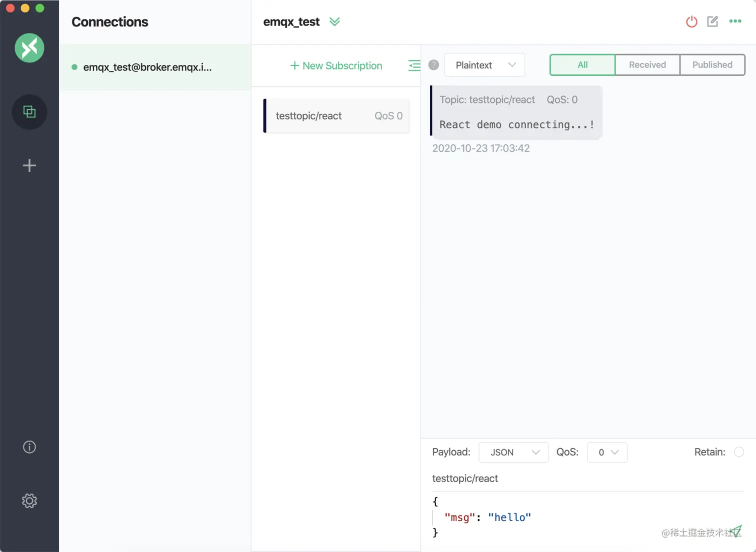This screenshot has height=552, width=756.
Task: Open the About info icon
Action: [29, 447]
